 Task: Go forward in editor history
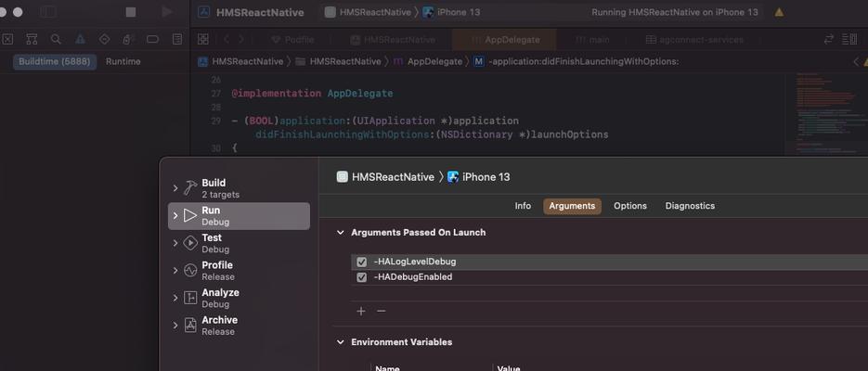pyautogui.click(x=240, y=39)
